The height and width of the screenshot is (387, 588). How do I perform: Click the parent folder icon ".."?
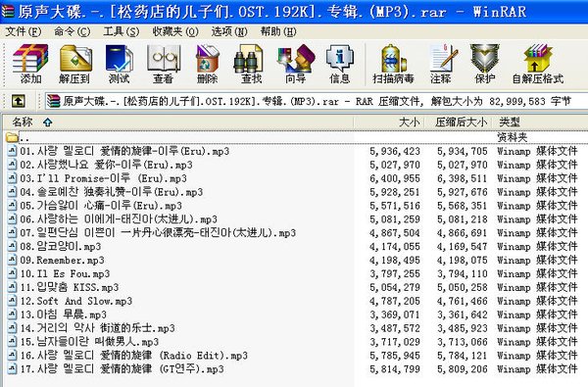point(12,137)
